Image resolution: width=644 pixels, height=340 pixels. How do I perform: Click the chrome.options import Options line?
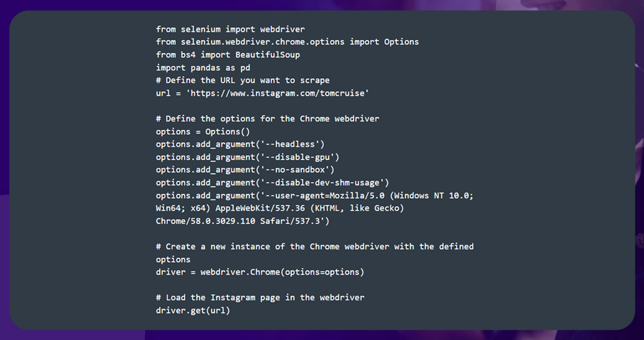(x=287, y=42)
